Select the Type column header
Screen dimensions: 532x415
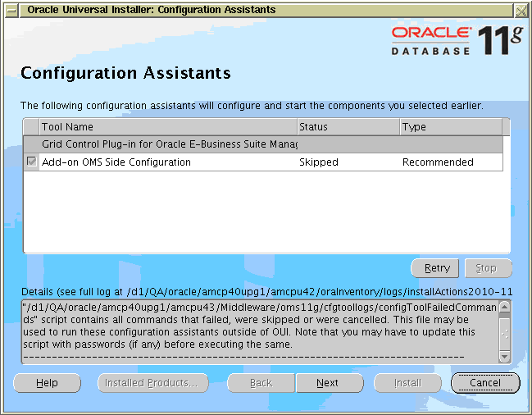pyautogui.click(x=451, y=127)
